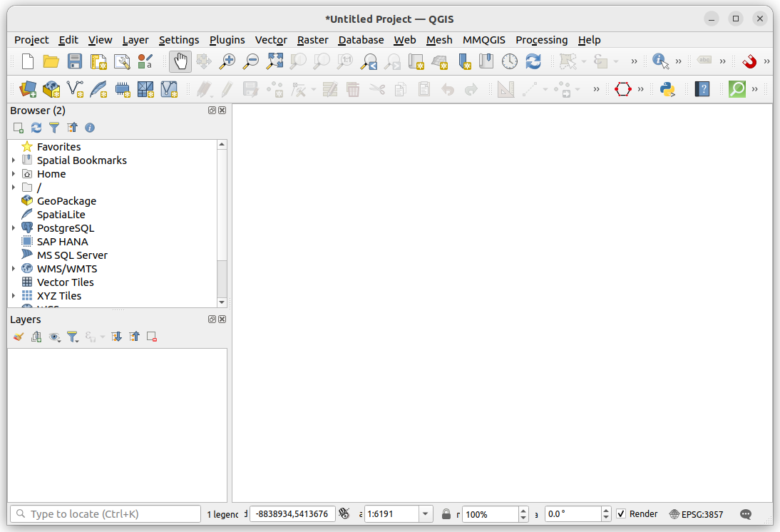Expand the XYZ Tiles tree item
This screenshot has height=532, width=780.
point(14,295)
